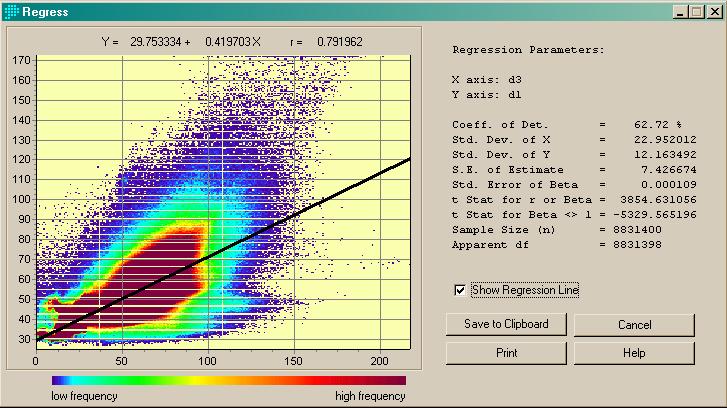Print the regression plot
Viewport: 727px width, 408px height.
click(506, 353)
